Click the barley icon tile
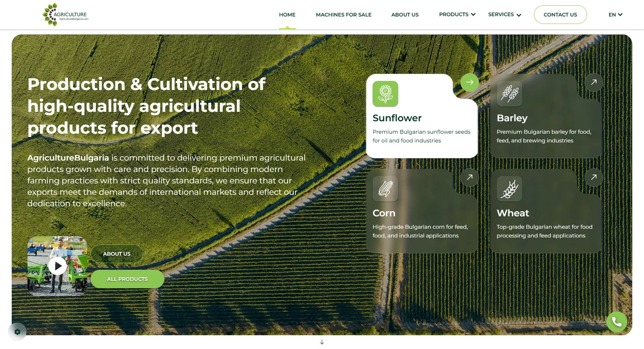The width and height of the screenshot is (644, 349). click(x=510, y=94)
